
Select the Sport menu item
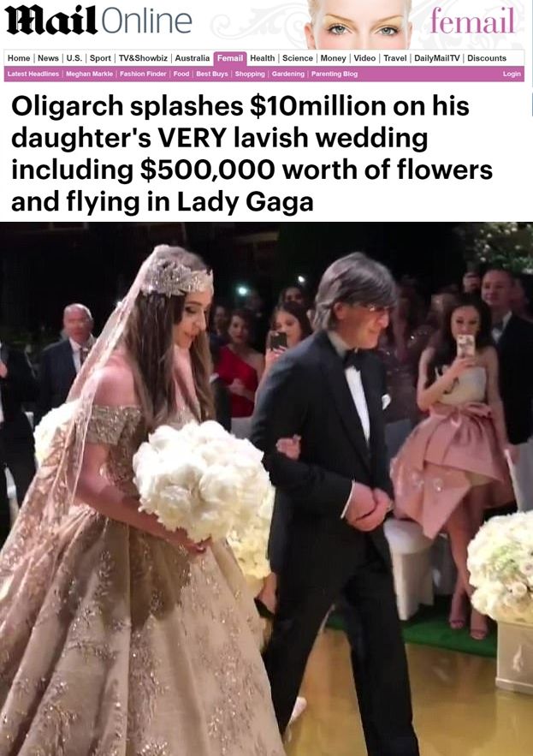(100, 58)
